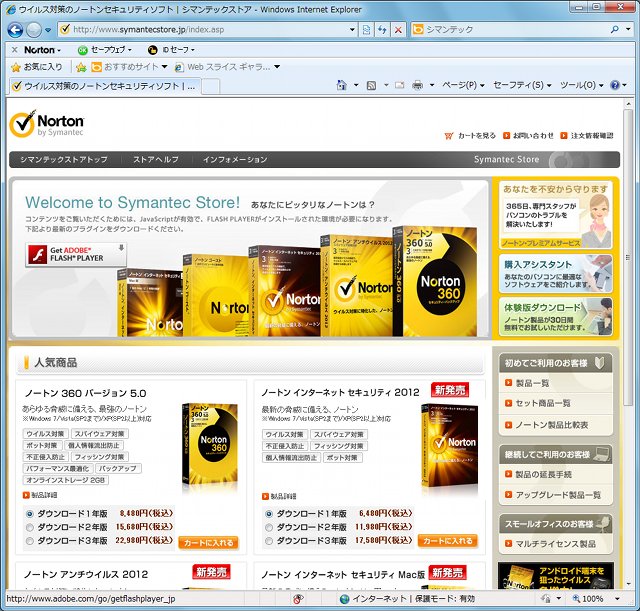Image resolution: width=640 pixels, height=611 pixels.
Task: Click the お問い合わせ contact link
Action: [529, 136]
